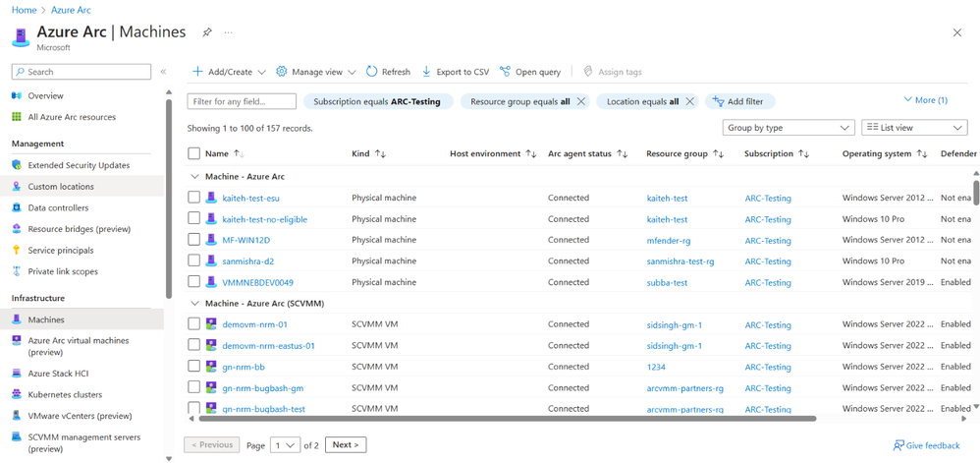
Task: Check the VMMNEBDEV0049 row
Action: (x=194, y=282)
